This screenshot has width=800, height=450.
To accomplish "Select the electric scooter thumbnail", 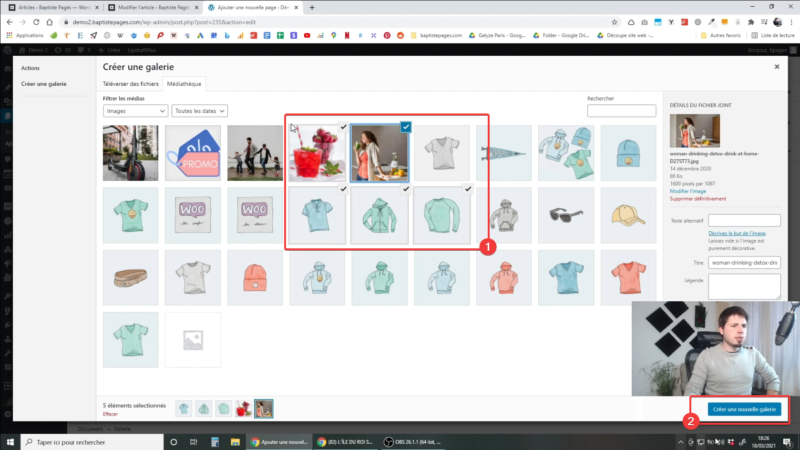I will tap(131, 153).
